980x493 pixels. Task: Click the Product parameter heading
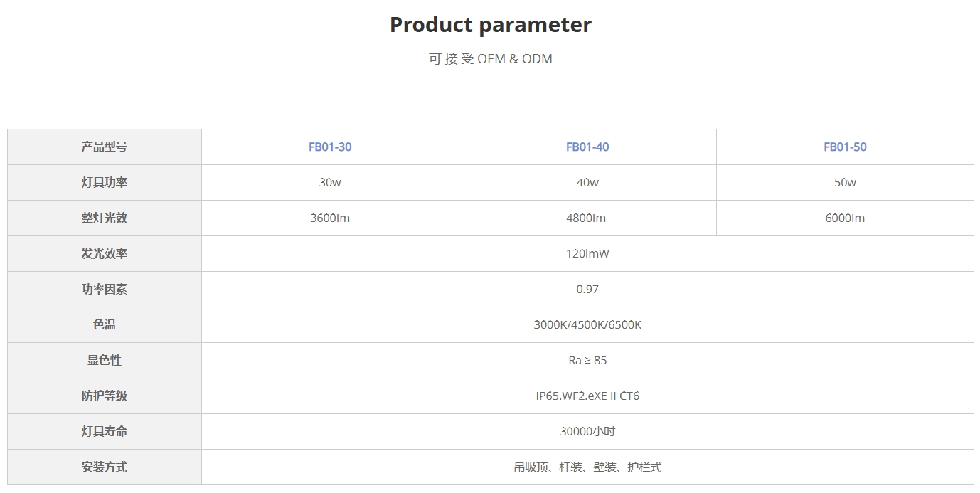pyautogui.click(x=490, y=25)
